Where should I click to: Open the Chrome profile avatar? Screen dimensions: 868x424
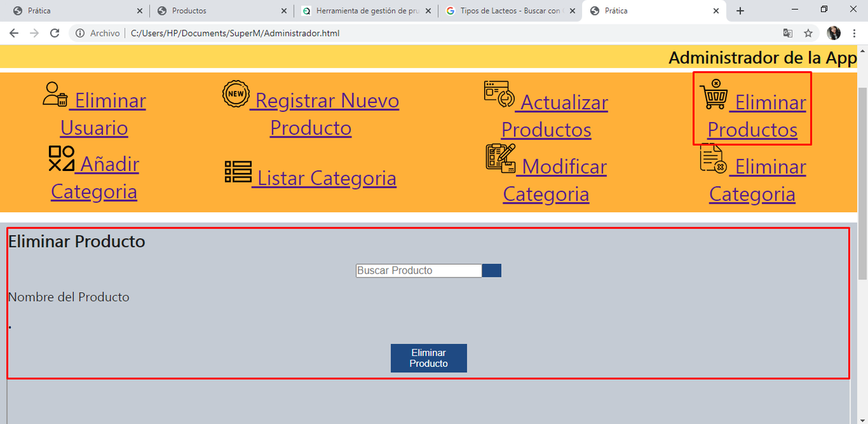(x=834, y=33)
